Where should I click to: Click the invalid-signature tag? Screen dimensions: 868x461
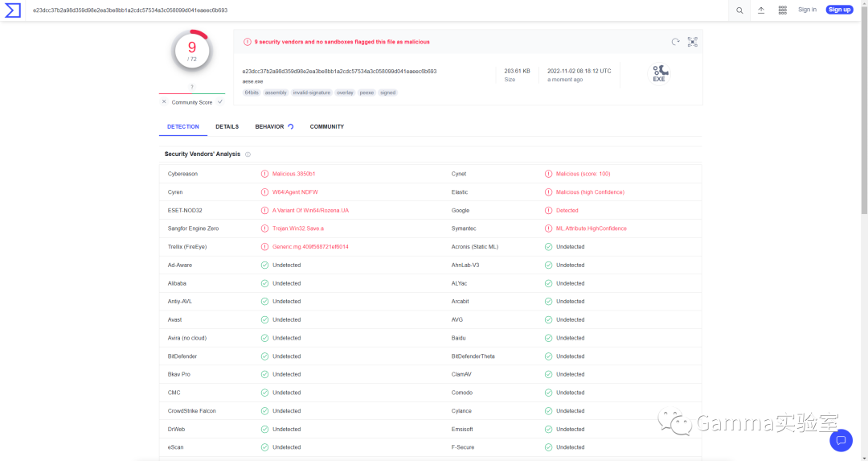pos(312,93)
